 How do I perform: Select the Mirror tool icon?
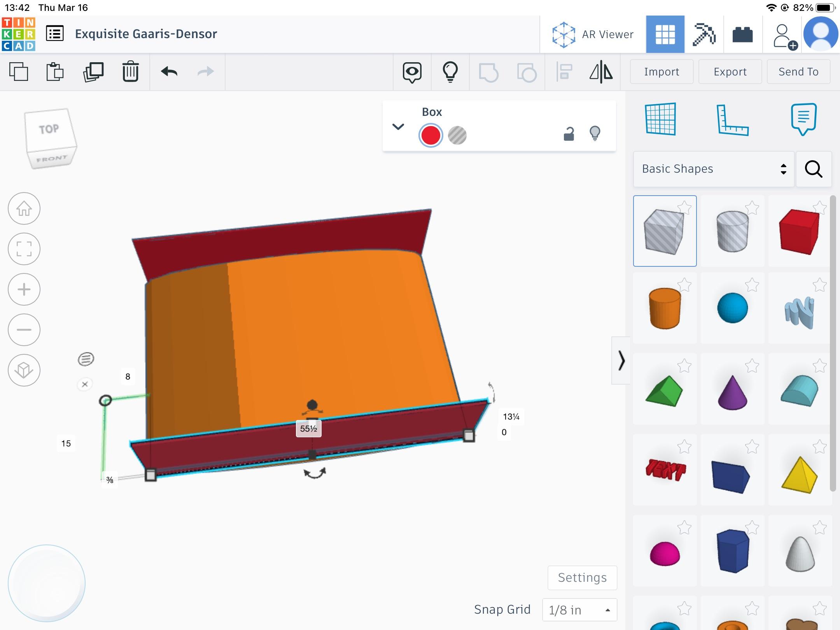pyautogui.click(x=601, y=72)
